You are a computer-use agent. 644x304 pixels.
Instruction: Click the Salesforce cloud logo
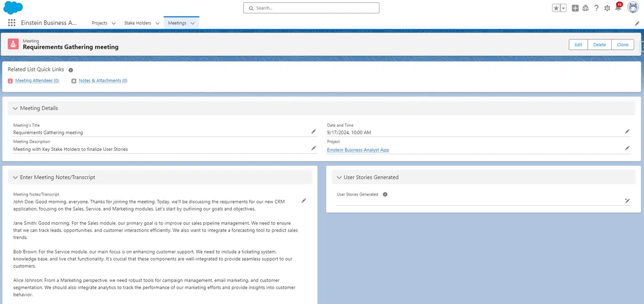click(x=13, y=8)
